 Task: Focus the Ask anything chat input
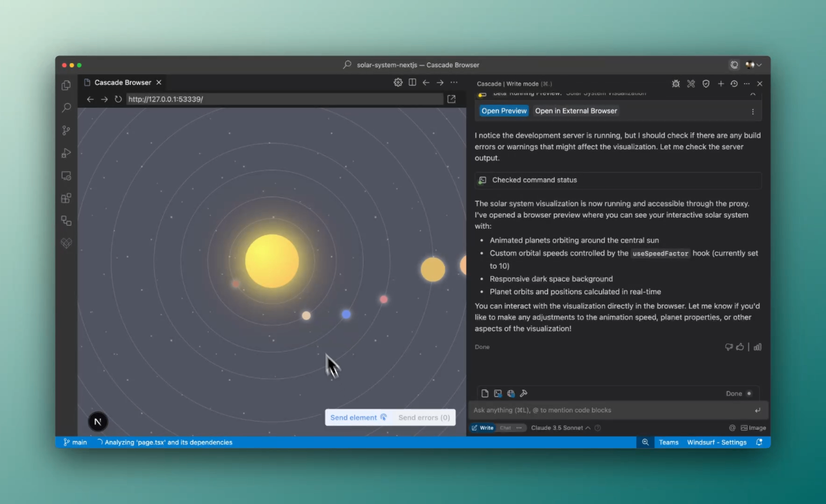[611, 410]
